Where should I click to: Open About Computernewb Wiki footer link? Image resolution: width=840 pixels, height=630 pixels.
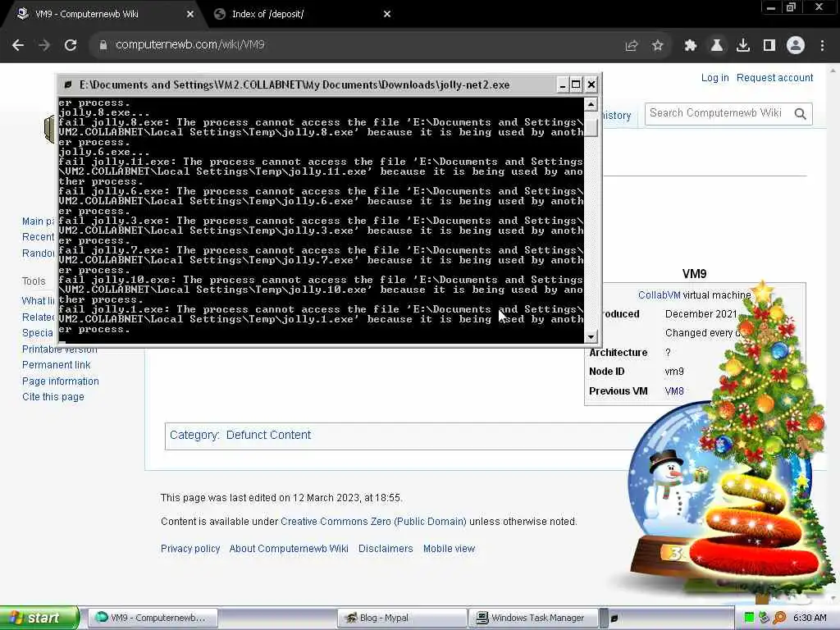(x=289, y=549)
